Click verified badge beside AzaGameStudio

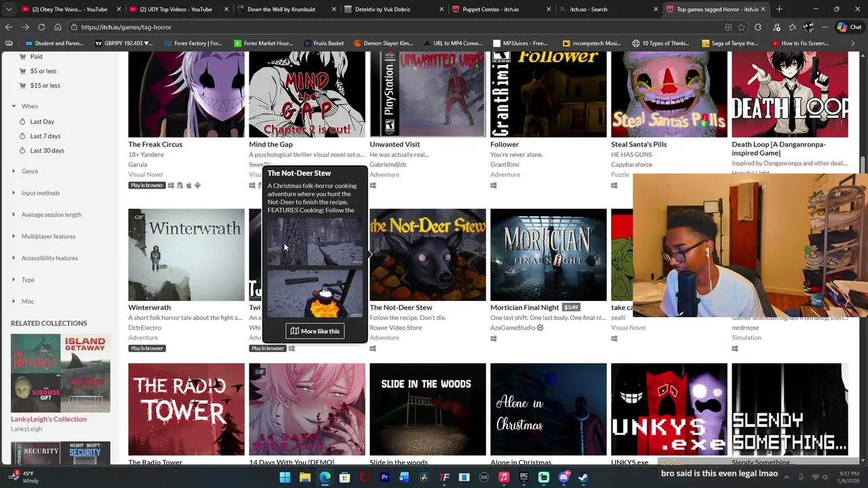tap(540, 327)
